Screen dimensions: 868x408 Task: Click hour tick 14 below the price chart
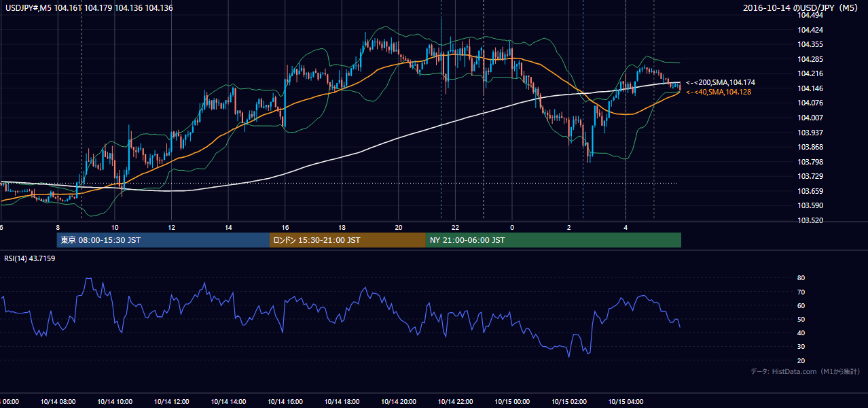tap(228, 227)
